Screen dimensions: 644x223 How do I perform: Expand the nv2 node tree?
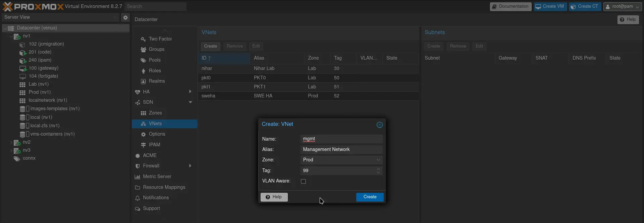coord(11,142)
